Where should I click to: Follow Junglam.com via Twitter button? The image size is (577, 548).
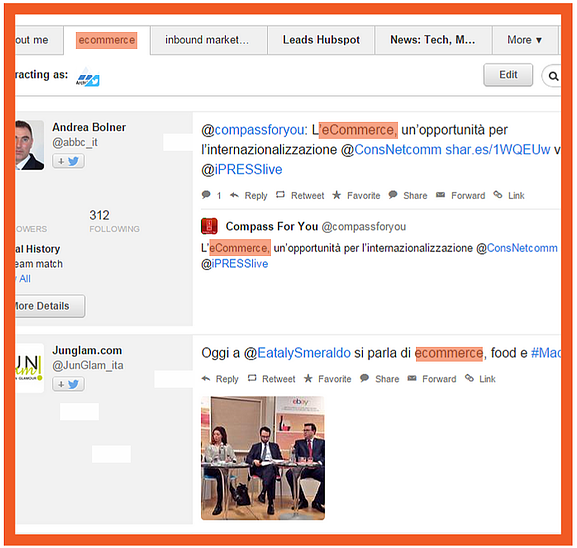[68, 384]
